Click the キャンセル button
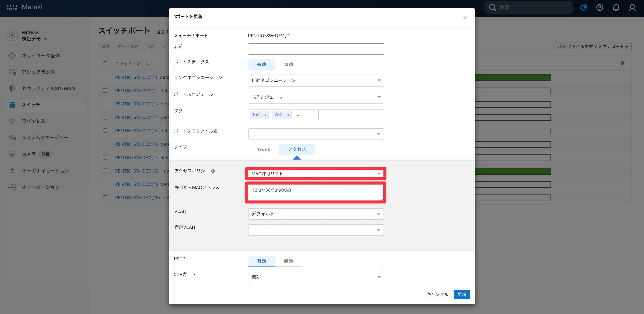644x314 pixels. pyautogui.click(x=437, y=294)
